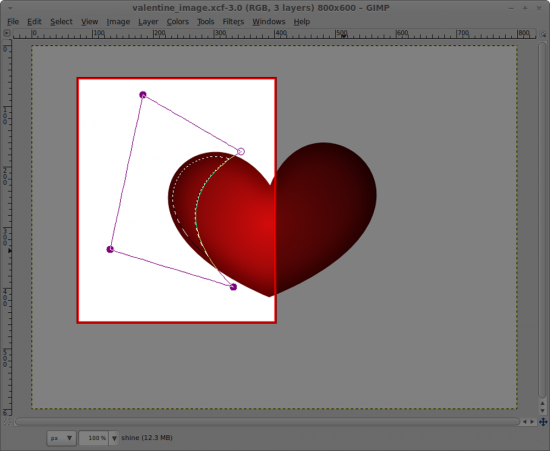This screenshot has width=550, height=451.
Task: Click the horizontal scrollbar right arrow
Action: pos(532,422)
